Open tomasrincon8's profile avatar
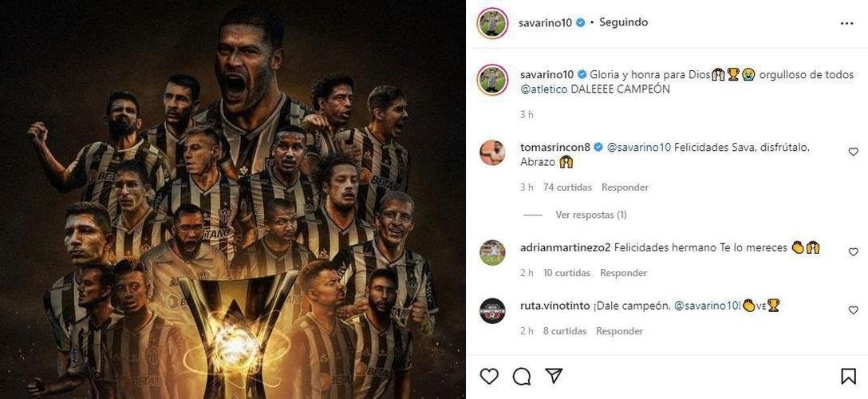868x399 pixels. point(492,152)
